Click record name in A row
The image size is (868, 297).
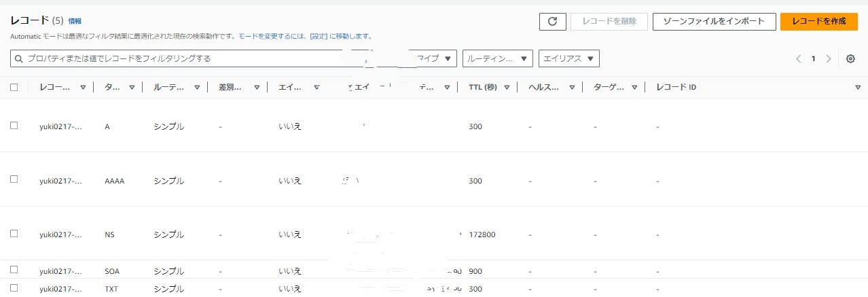click(x=60, y=126)
